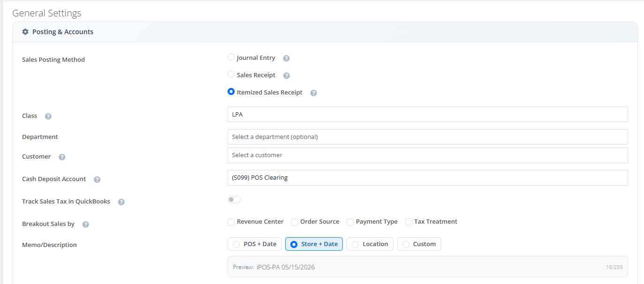Screen dimensions: 644x284
Task: Click the Department label
Action: pyautogui.click(x=40, y=137)
